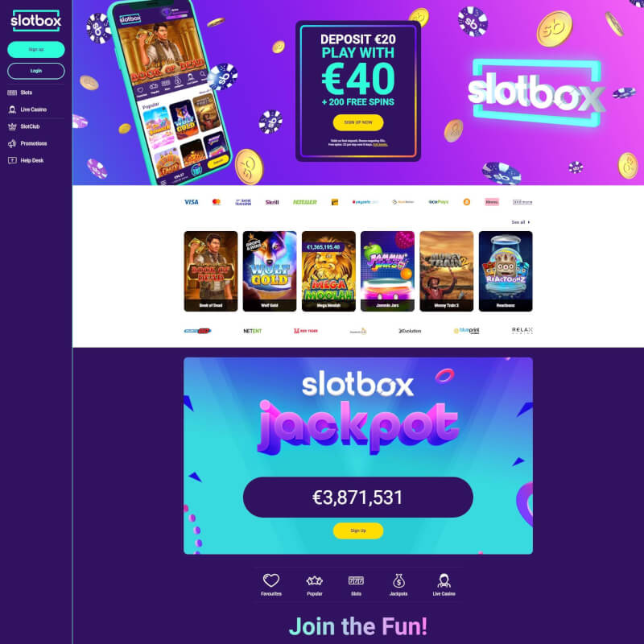Open the Book of Dead game thumbnail

click(211, 271)
